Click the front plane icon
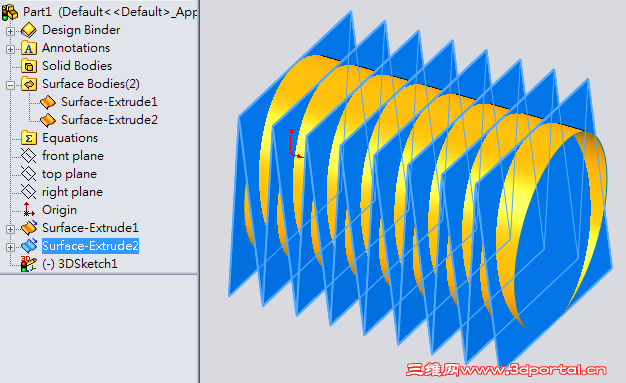 pyautogui.click(x=29, y=156)
